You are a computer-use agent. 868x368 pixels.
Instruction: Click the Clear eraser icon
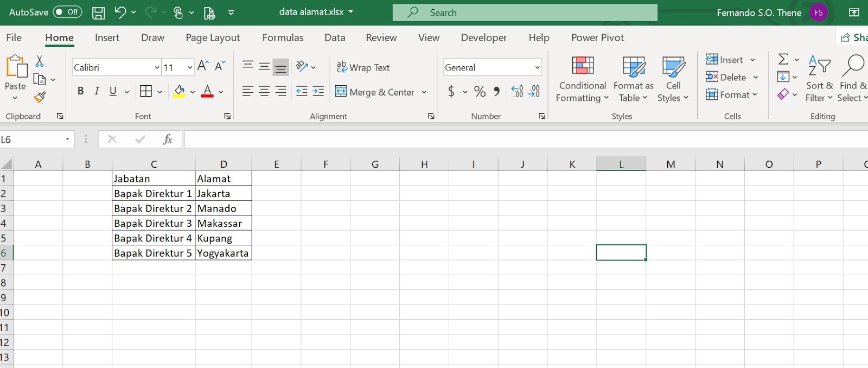(783, 94)
